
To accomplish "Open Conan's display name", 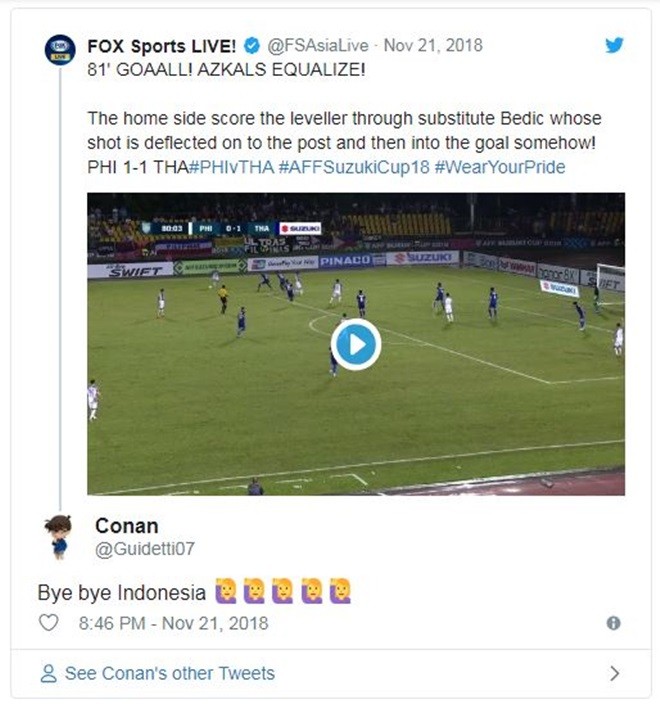I will (x=126, y=526).
